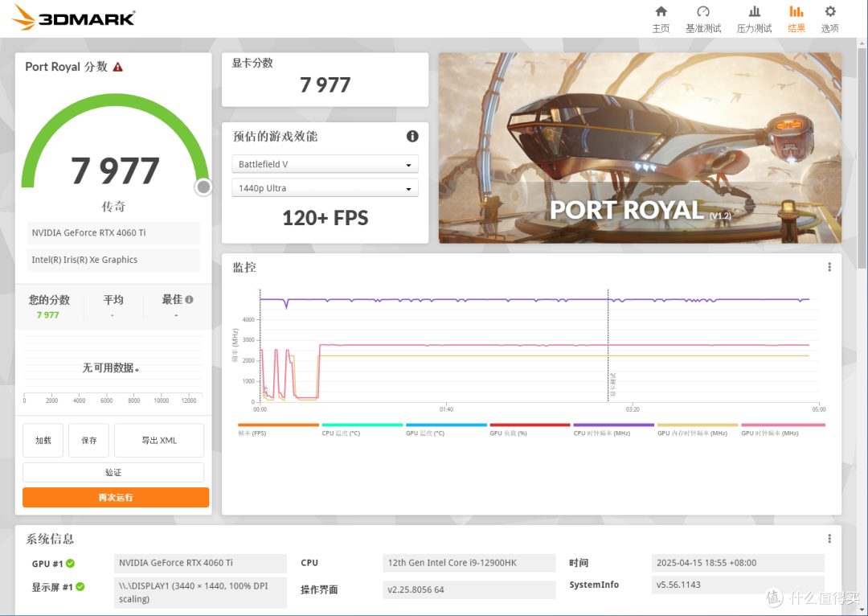Click the date 2025-04-15 18:55 +08:00

pos(738,563)
